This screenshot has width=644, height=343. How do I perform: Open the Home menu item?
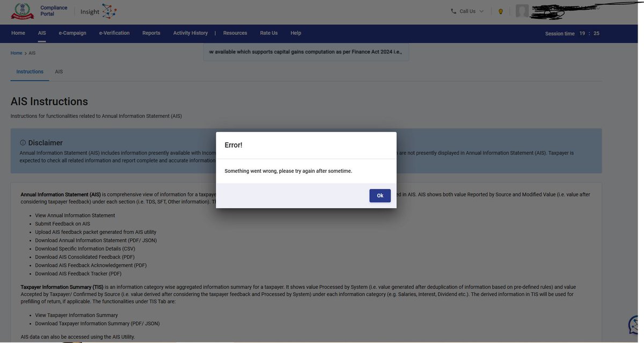[x=18, y=33]
